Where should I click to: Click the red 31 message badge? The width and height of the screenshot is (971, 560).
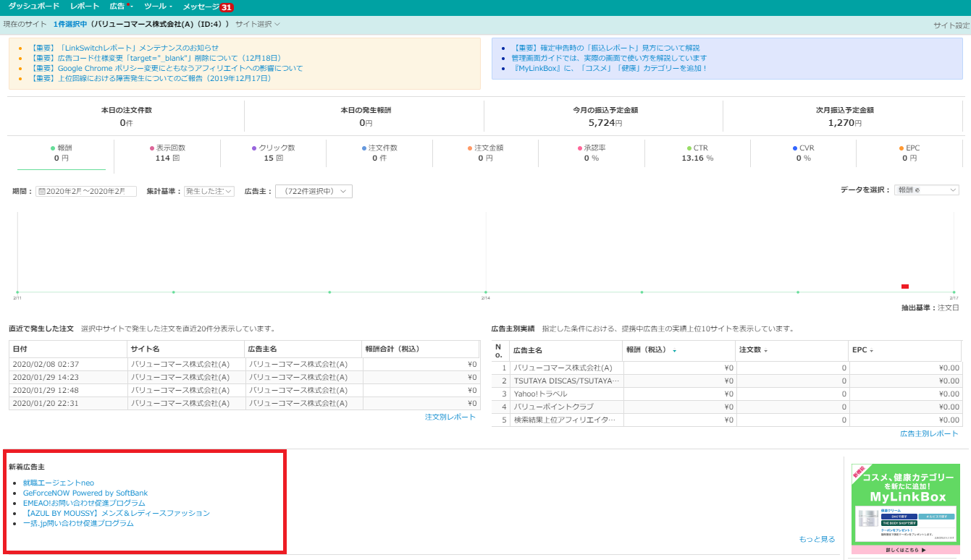tap(227, 7)
